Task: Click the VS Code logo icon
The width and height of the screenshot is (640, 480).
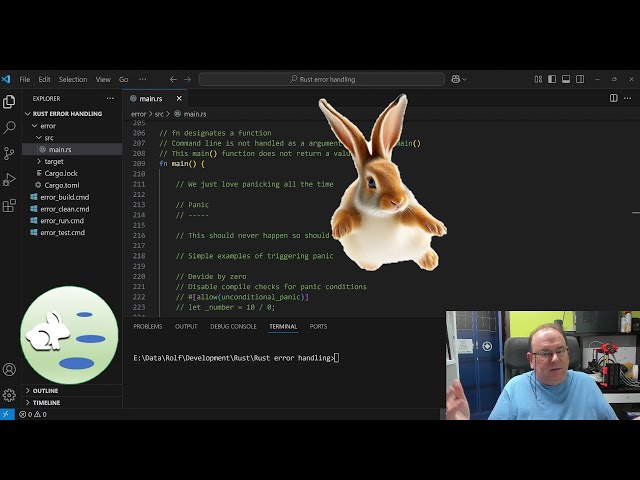Action: pyautogui.click(x=6, y=79)
